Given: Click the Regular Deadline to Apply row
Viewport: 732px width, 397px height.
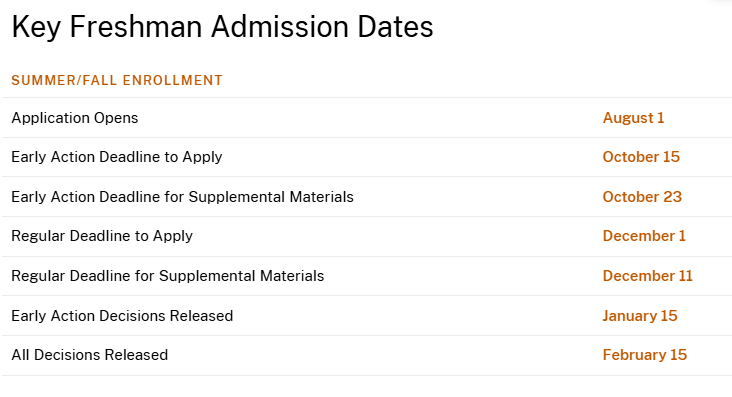Looking at the screenshot, I should click(366, 236).
